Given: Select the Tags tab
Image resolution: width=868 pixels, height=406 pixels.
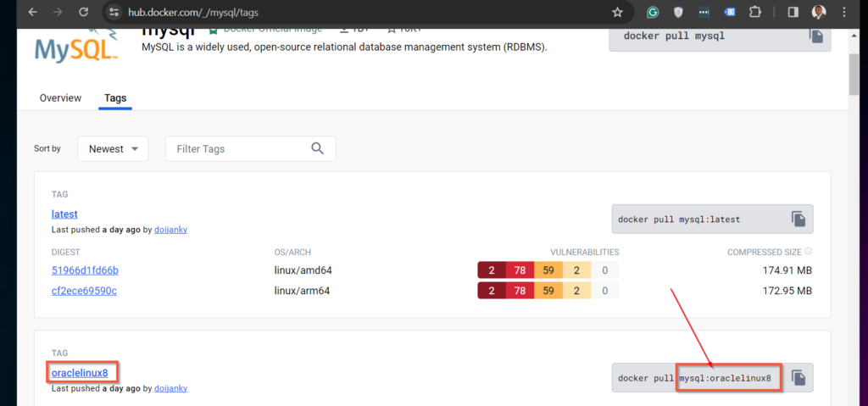Looking at the screenshot, I should point(115,98).
